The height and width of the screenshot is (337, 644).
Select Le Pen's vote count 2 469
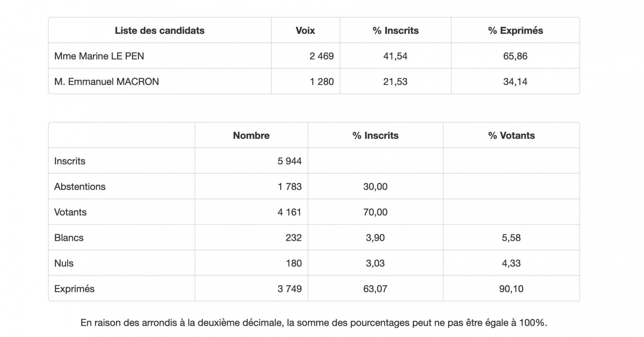click(x=322, y=56)
